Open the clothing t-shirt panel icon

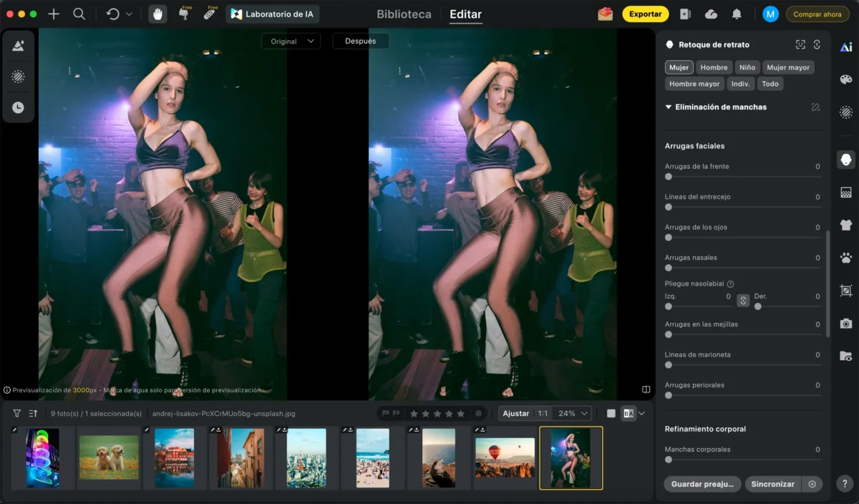click(x=846, y=225)
